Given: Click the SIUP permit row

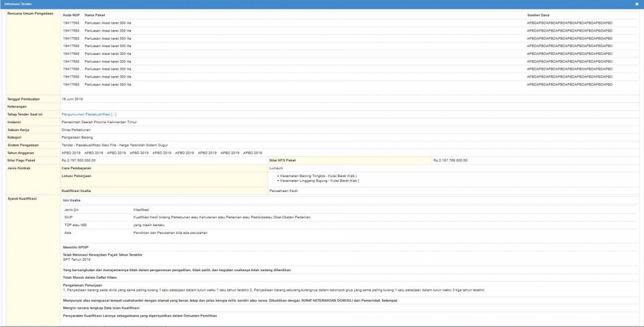Looking at the screenshot, I should (68, 217).
